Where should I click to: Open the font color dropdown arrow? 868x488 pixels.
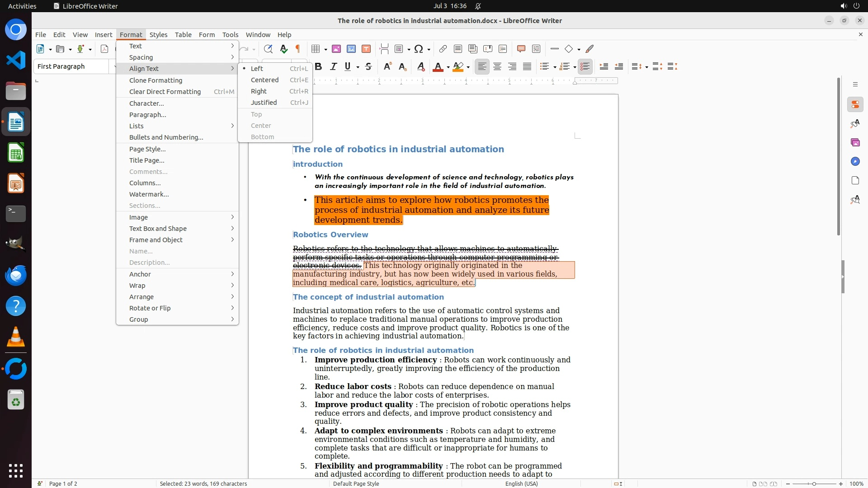(448, 67)
